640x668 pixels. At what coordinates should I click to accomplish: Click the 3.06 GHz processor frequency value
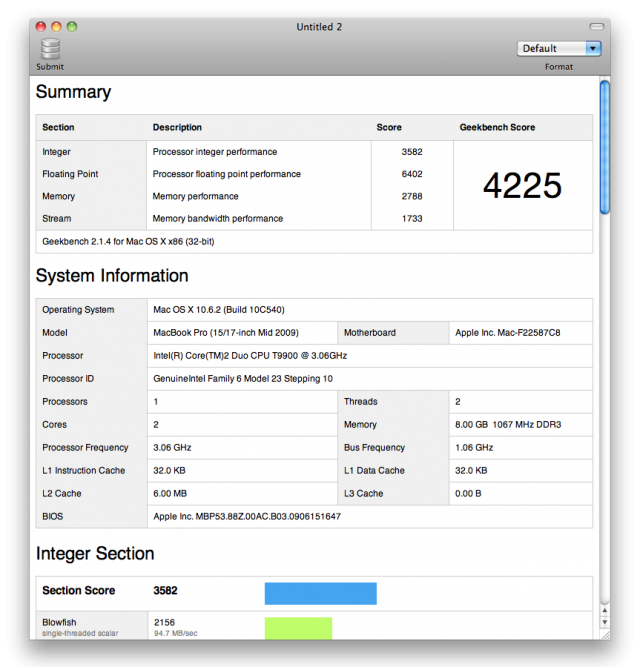coord(172,448)
